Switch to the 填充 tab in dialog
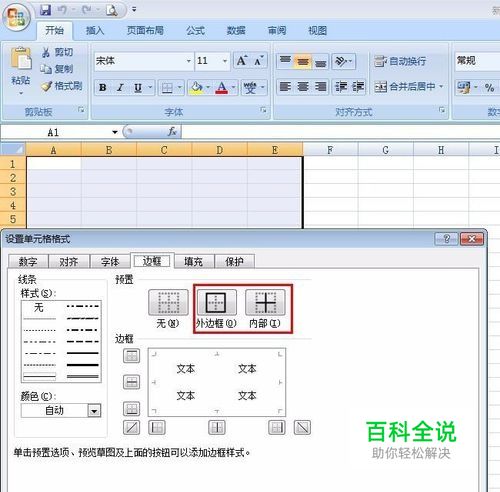Viewport: 500px width, 492px height. click(193, 262)
